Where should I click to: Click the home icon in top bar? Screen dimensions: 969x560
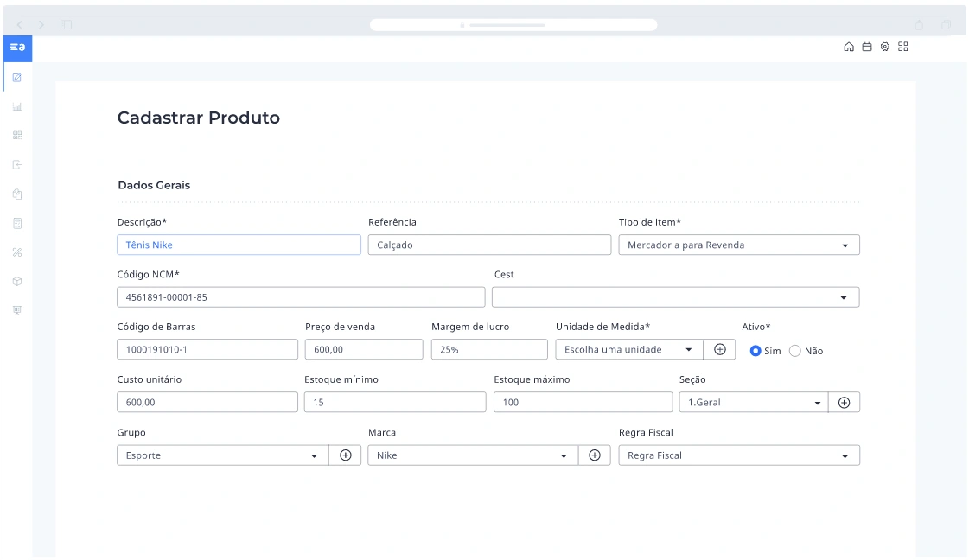[x=849, y=47]
